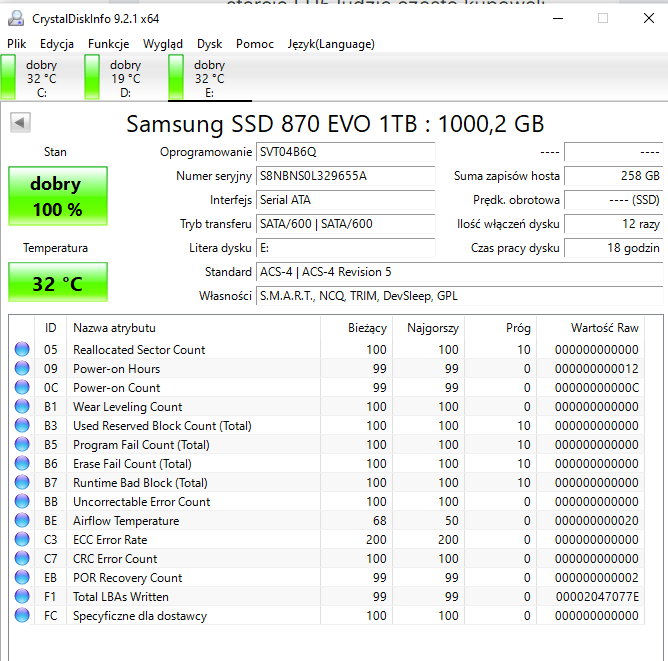Click the blue status orb for Wear Leveling Count
This screenshot has width=668, height=661.
click(x=22, y=406)
